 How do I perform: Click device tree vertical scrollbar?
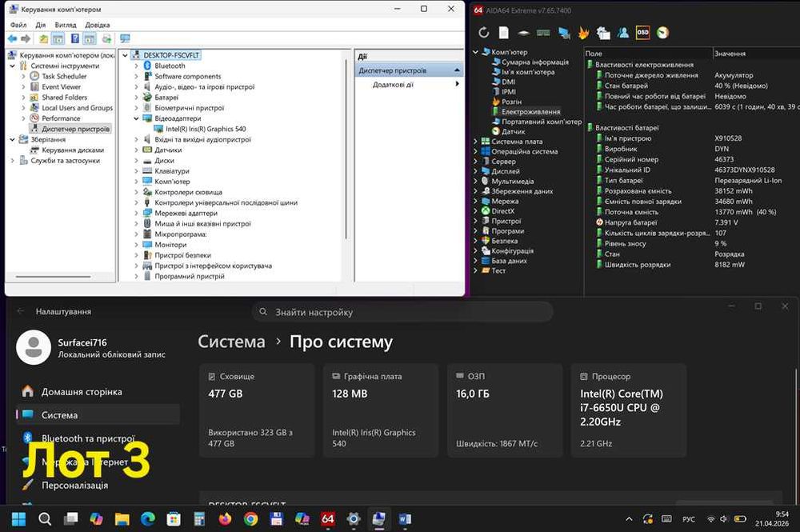(346, 148)
